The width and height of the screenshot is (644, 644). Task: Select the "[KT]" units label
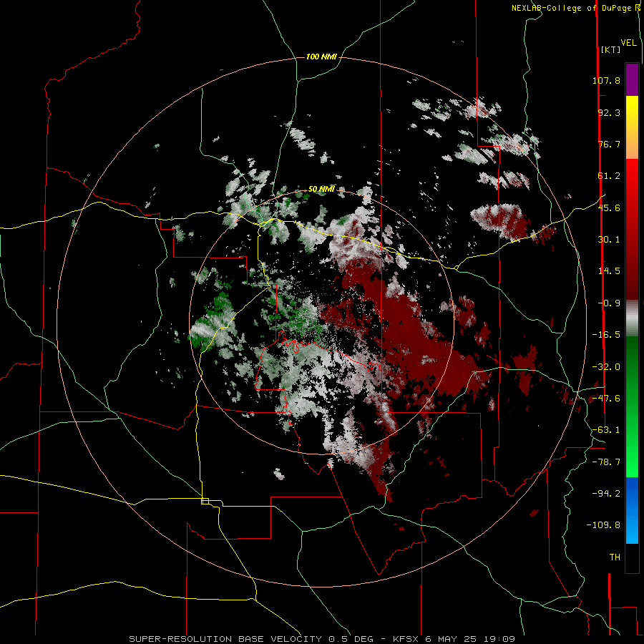coord(610,49)
